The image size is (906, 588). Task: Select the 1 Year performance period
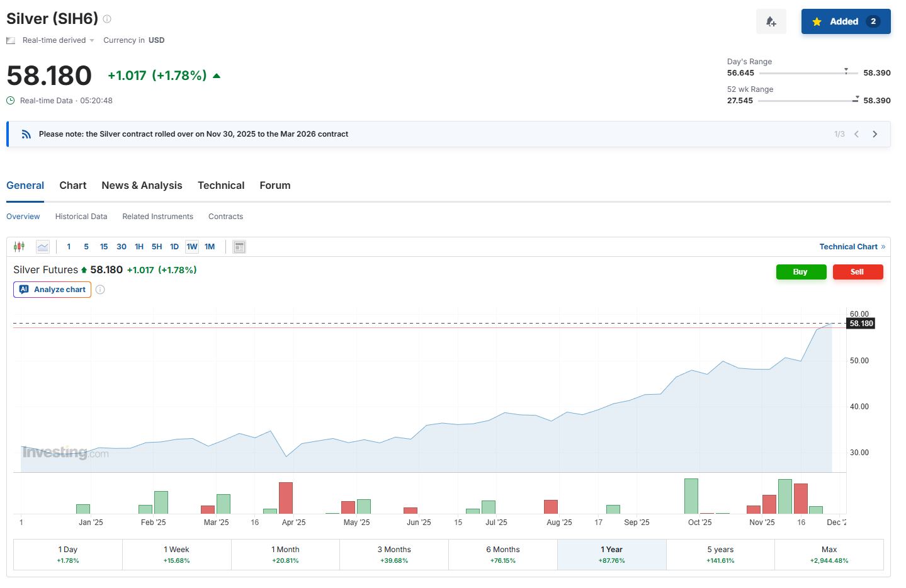click(x=612, y=555)
